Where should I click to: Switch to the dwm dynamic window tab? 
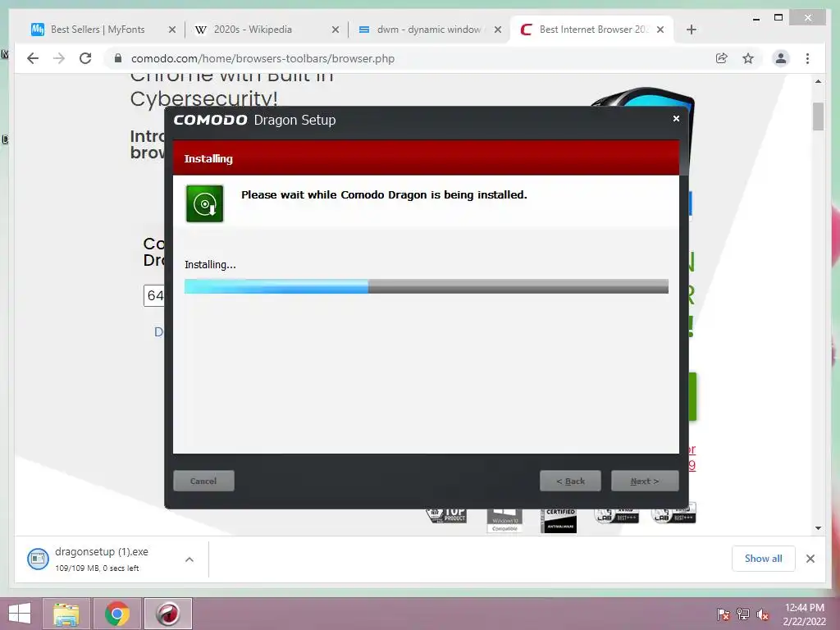pyautogui.click(x=428, y=30)
